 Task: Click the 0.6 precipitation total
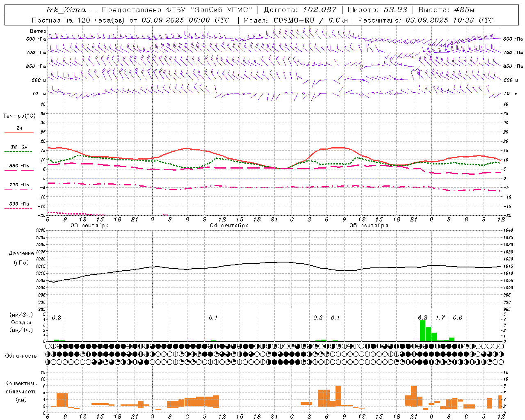click(457, 318)
